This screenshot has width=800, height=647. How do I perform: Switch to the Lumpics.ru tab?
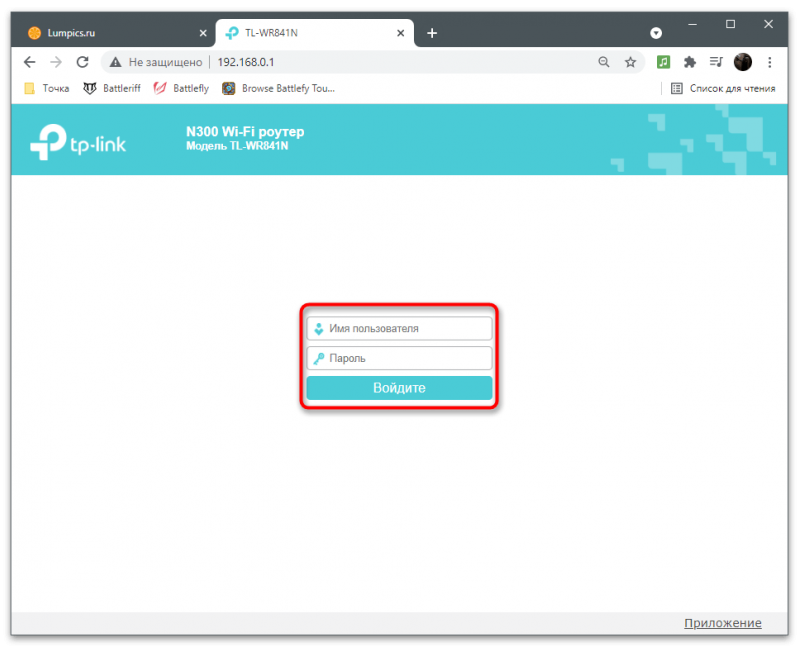click(x=113, y=33)
